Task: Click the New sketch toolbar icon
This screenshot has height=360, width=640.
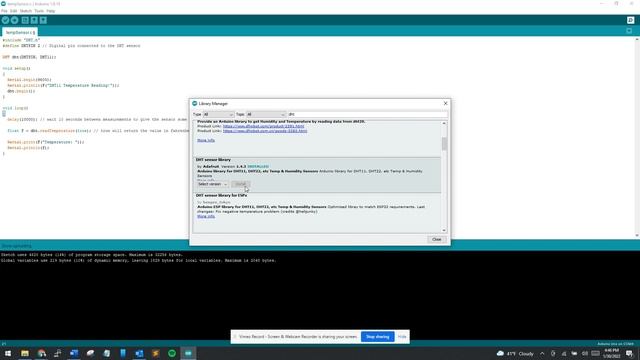Action: point(25,20)
